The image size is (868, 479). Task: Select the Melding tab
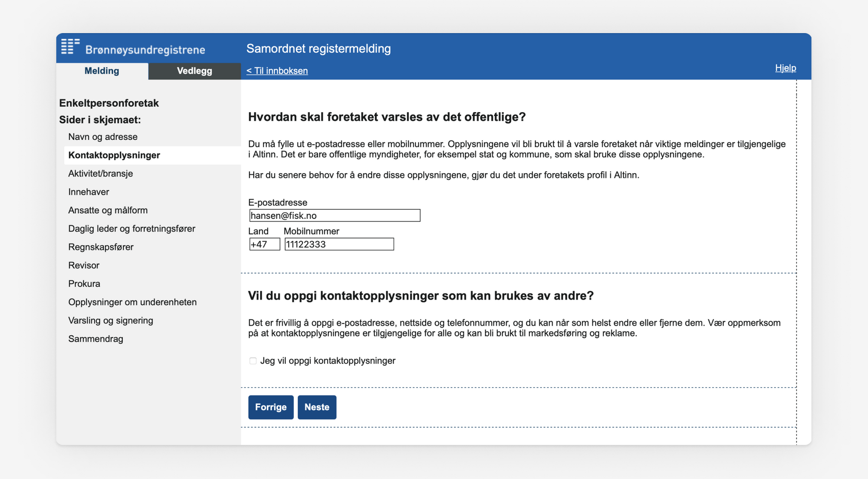tap(102, 71)
